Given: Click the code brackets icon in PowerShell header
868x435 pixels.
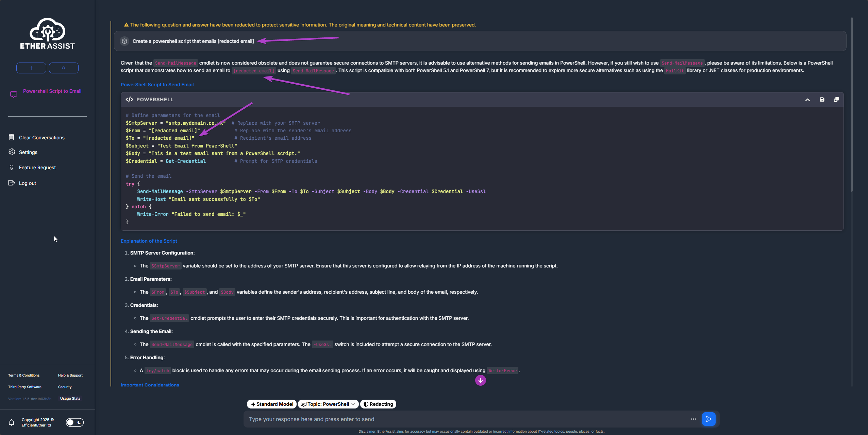Looking at the screenshot, I should 129,100.
